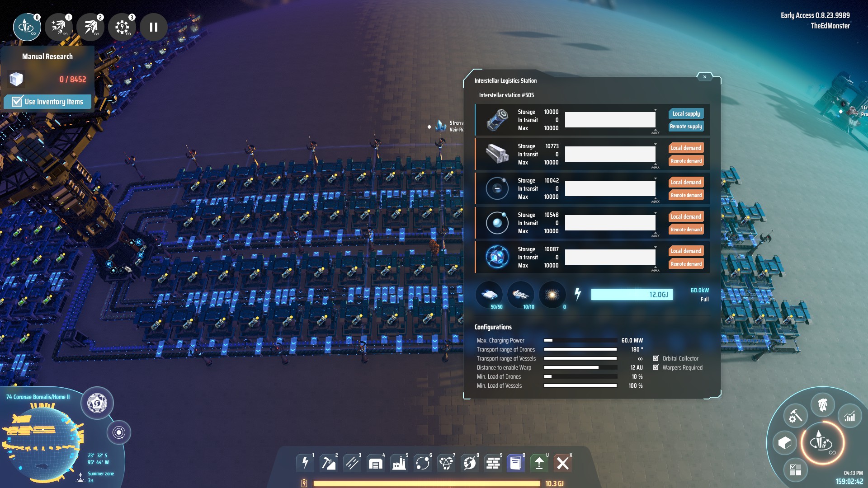Open Research atom build category
This screenshot has width=868, height=488.
(x=446, y=463)
